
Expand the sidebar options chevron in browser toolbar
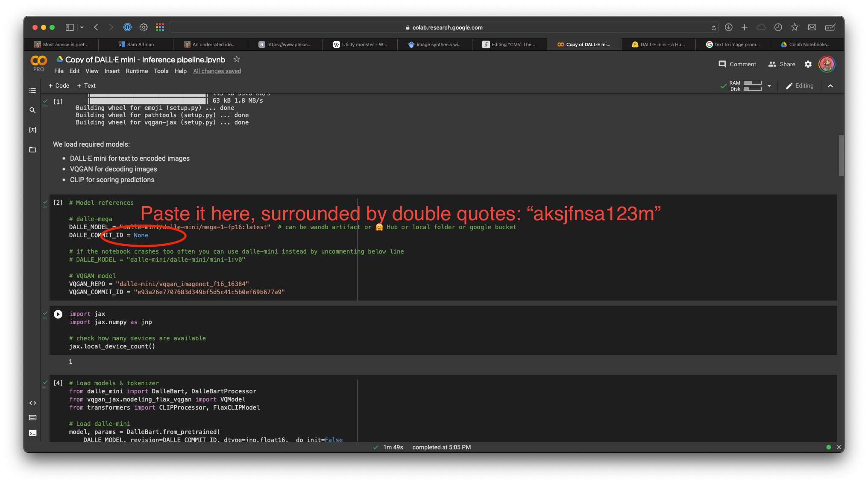82,27
